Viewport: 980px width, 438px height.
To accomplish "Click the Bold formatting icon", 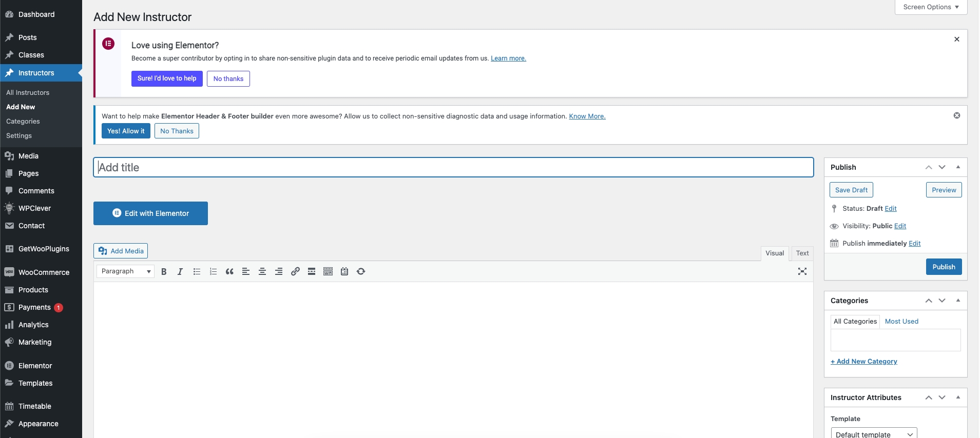I will (164, 272).
